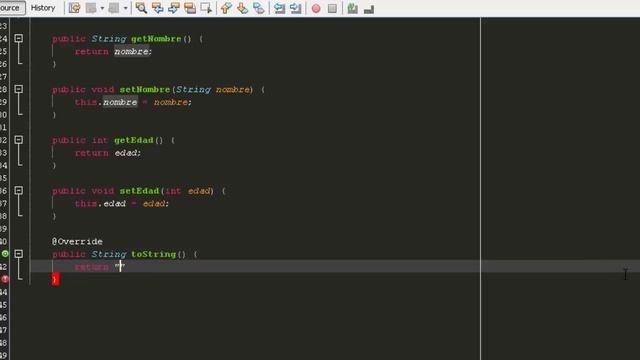Collapse the getNombre method fold
This screenshot has height=360, width=640.
click(x=19, y=38)
